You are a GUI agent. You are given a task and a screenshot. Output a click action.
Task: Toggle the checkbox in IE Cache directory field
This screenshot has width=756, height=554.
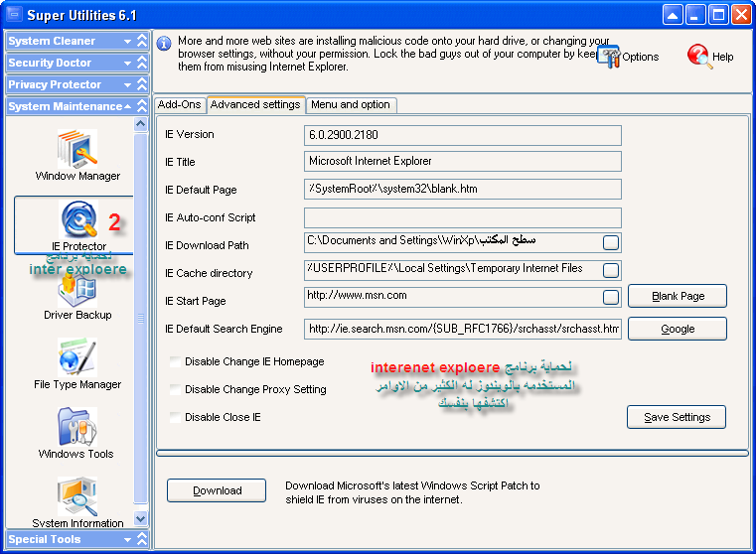pyautogui.click(x=611, y=270)
